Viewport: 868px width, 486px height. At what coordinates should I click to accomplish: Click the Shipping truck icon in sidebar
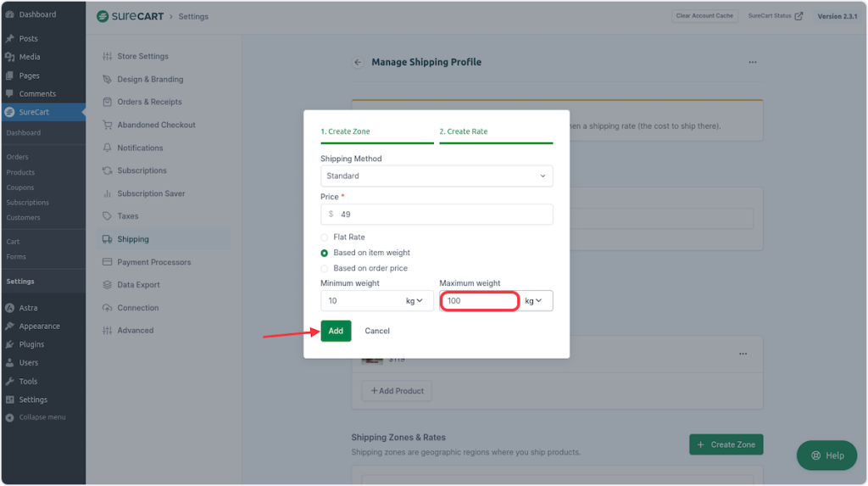pos(107,239)
